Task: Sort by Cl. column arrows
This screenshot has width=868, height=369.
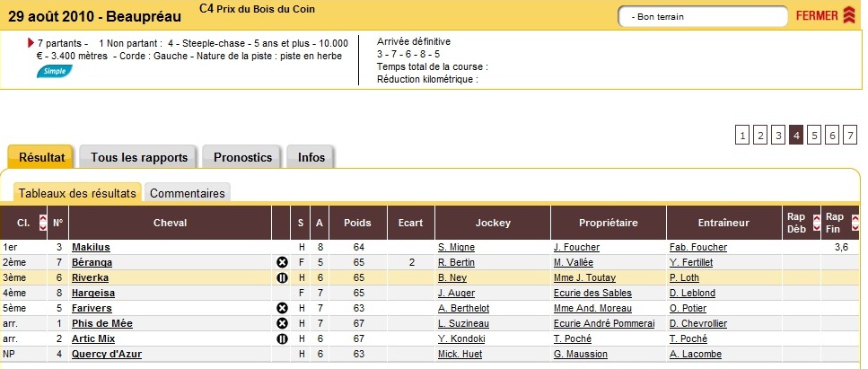Action: 42,224
